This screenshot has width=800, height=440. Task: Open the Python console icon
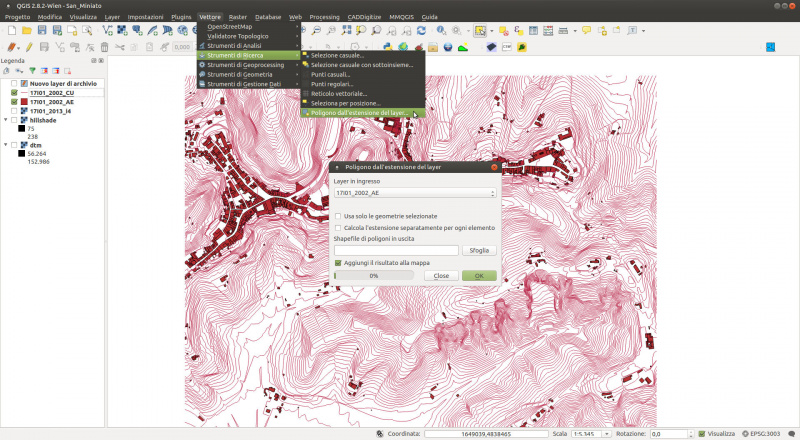coord(388,47)
